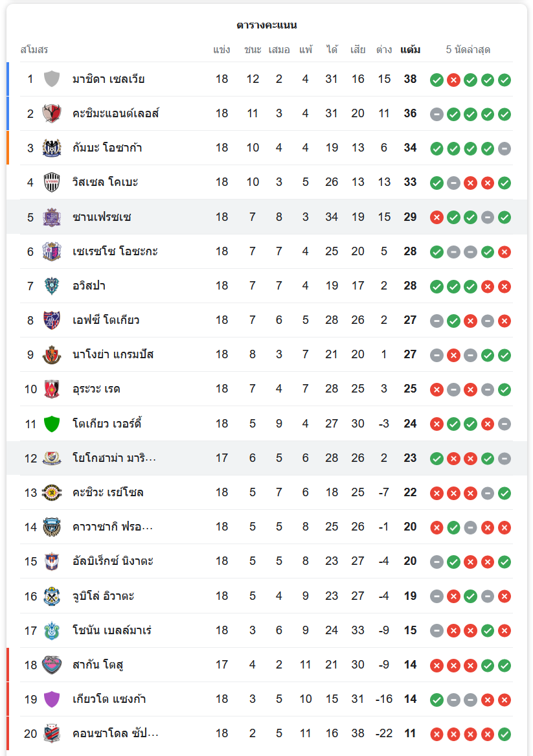
Task: Click gray shield icon of มาชิดา เซลเวีย
Action: click(x=52, y=79)
